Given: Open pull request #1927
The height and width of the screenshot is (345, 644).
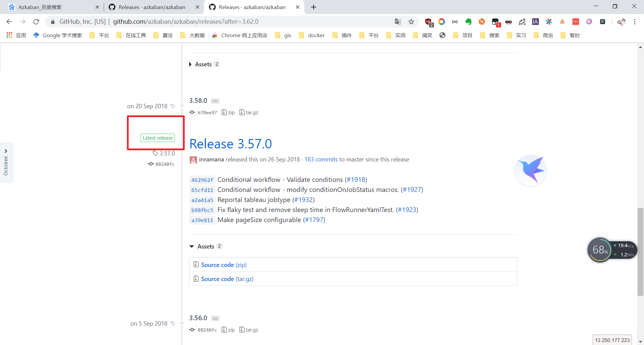Looking at the screenshot, I should (x=412, y=190).
